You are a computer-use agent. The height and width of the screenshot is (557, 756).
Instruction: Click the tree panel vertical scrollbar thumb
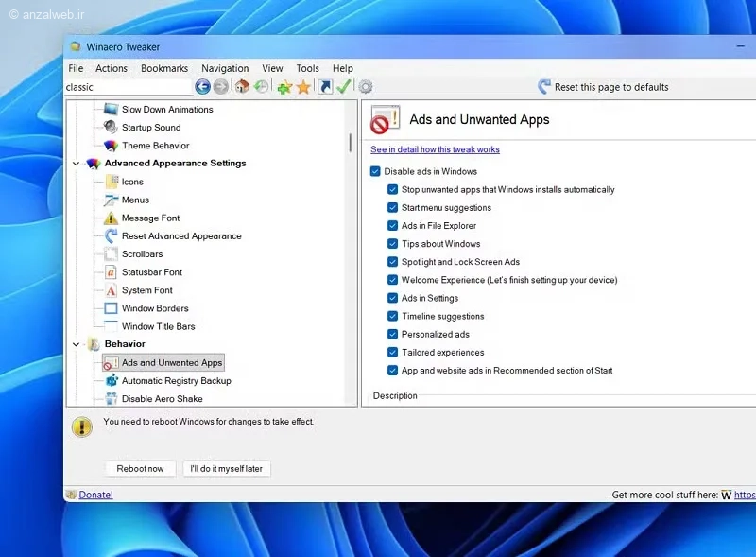350,143
